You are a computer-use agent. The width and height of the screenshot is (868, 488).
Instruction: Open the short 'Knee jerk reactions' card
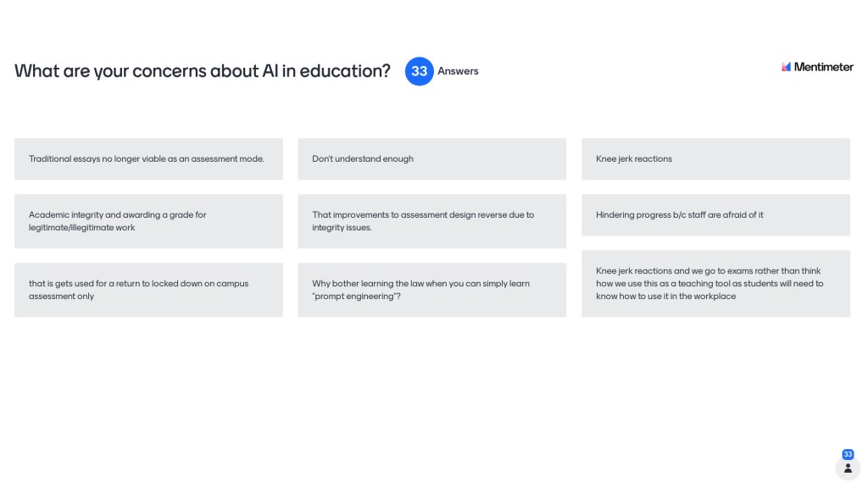tap(715, 159)
